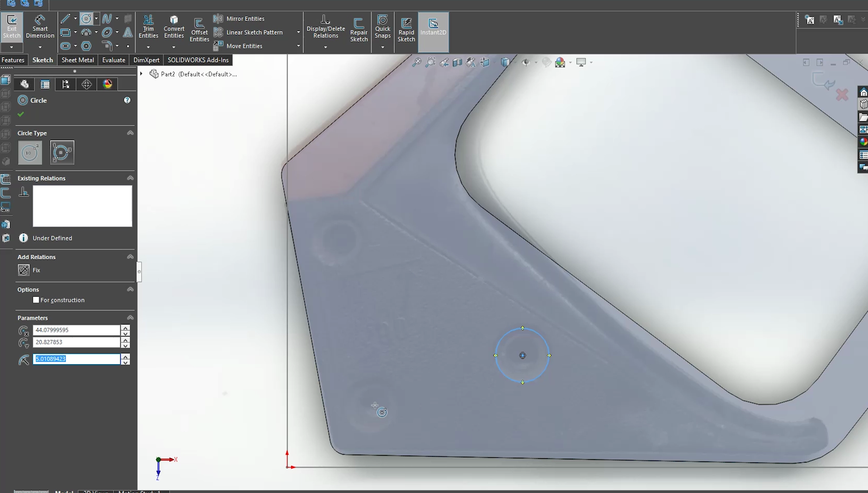Image resolution: width=868 pixels, height=493 pixels.
Task: Toggle Instant2D mode
Action: pyautogui.click(x=433, y=32)
